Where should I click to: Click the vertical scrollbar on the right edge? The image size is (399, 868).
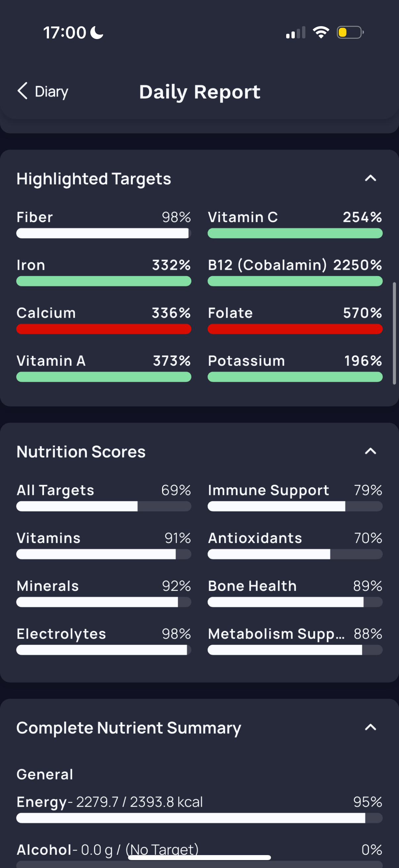(x=394, y=333)
